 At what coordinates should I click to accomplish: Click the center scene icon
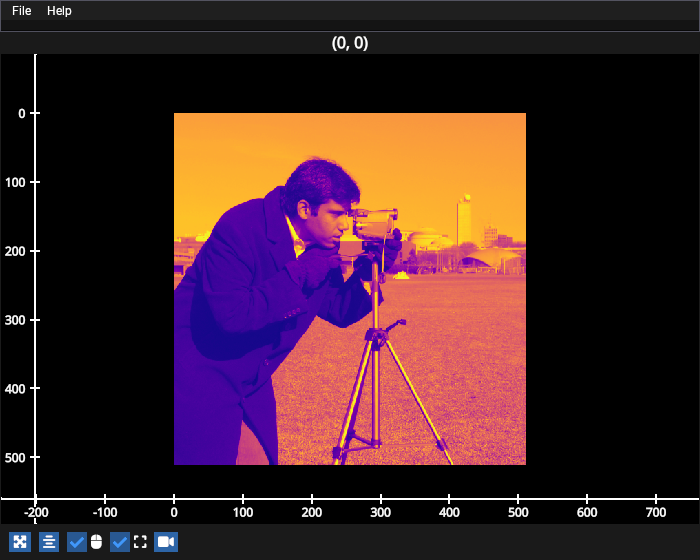coord(49,542)
